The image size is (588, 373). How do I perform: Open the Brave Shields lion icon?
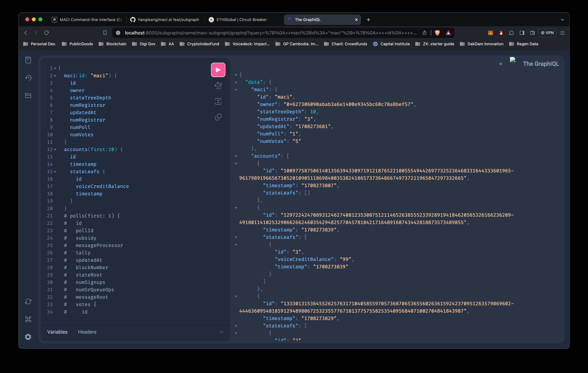pos(437,33)
